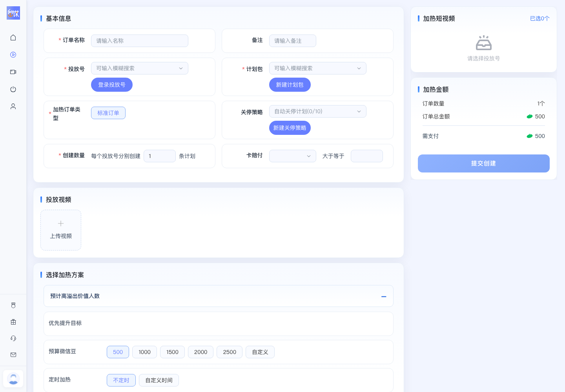
Task: Click the 优先提升目标 row
Action: pyautogui.click(x=219, y=324)
